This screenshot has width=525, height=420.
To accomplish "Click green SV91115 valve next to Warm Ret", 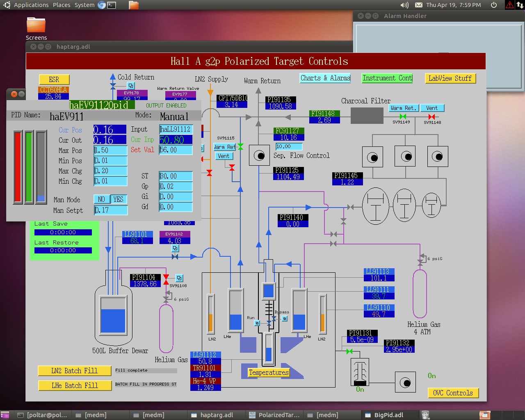I will point(240,146).
